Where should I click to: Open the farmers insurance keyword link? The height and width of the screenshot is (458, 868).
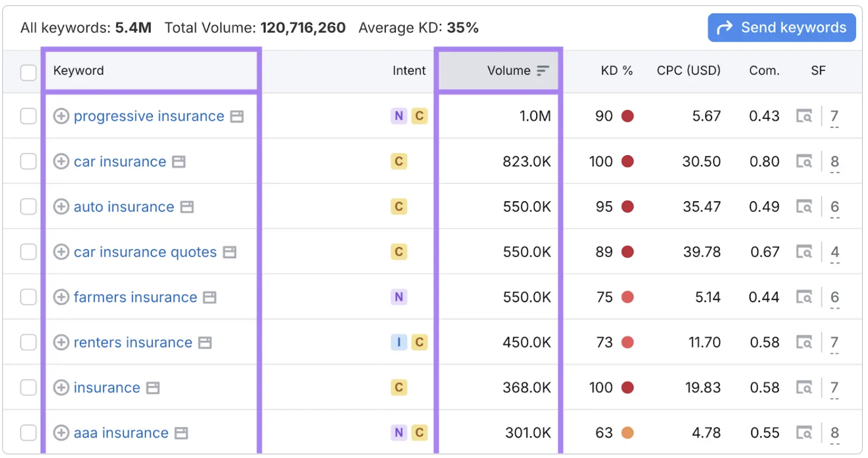(135, 297)
